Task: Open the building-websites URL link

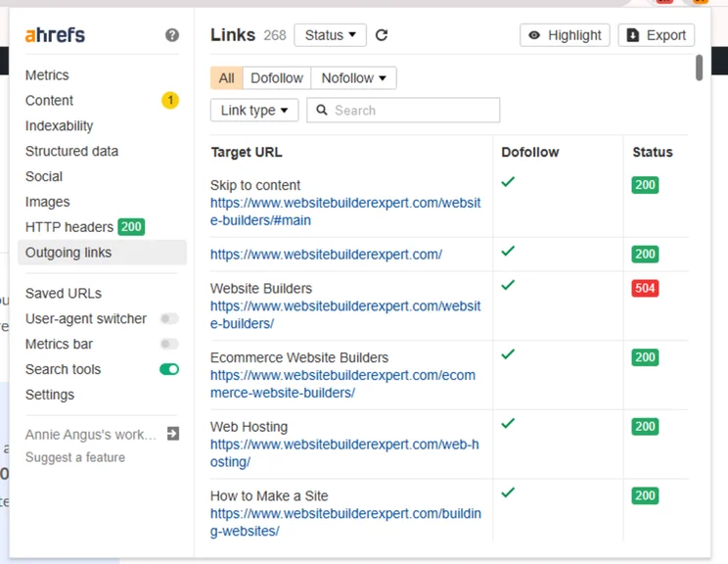Action: coord(345,522)
